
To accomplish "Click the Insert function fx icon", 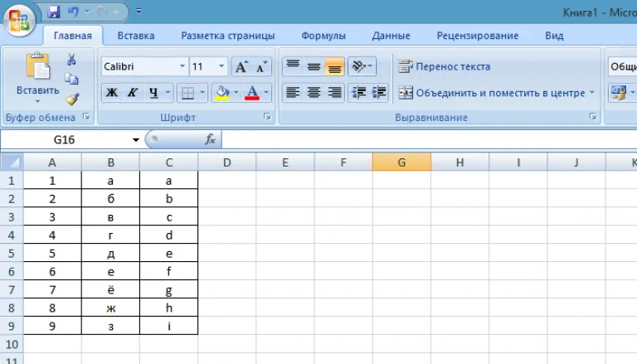I will pos(210,140).
